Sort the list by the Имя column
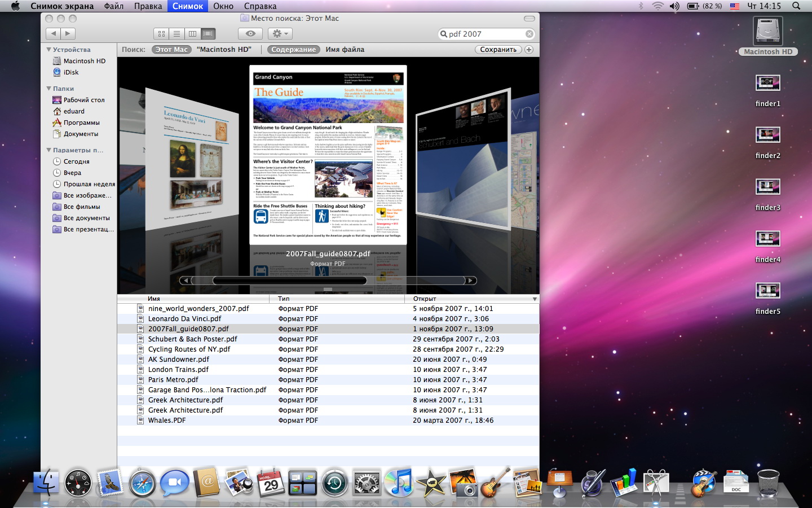 tap(193, 299)
